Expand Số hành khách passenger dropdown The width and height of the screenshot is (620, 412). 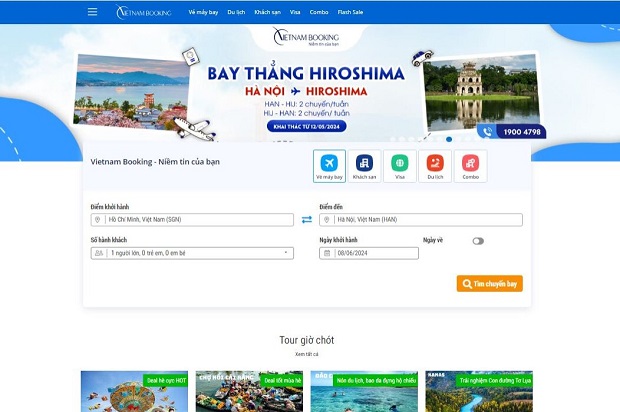pyautogui.click(x=192, y=253)
